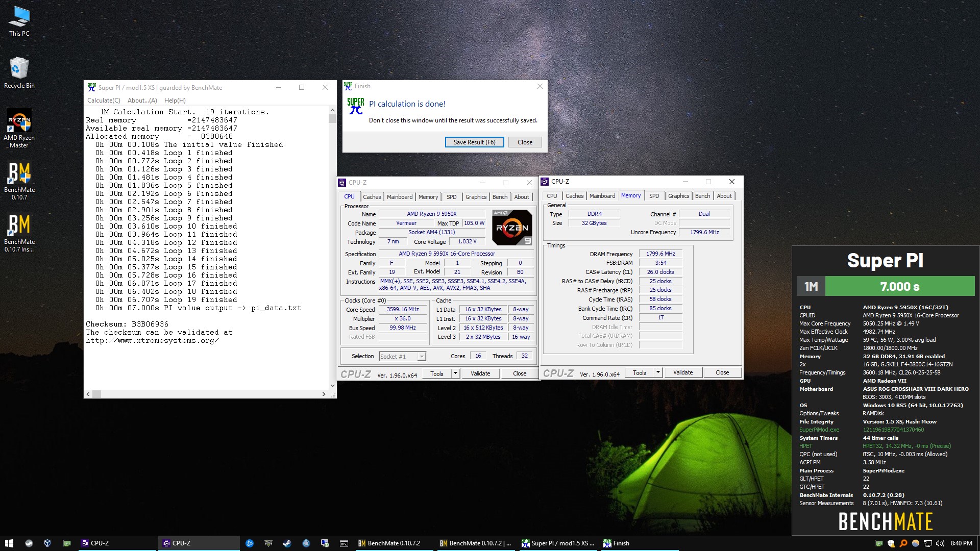
Task: Click the Core Speed 3599.16 MHz value
Action: click(403, 309)
